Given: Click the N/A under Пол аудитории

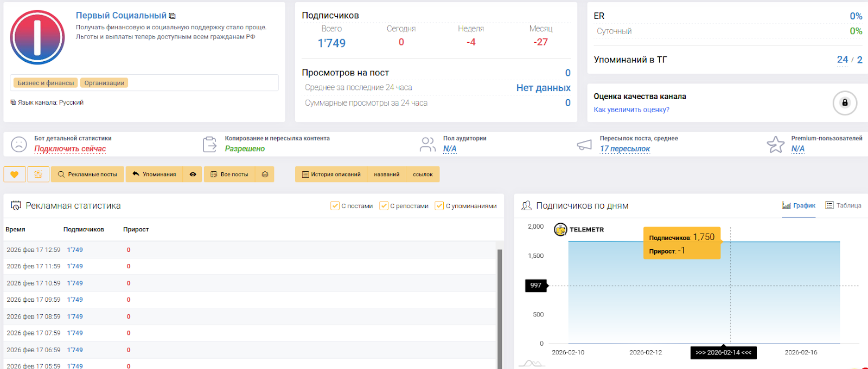Looking at the screenshot, I should (x=450, y=149).
